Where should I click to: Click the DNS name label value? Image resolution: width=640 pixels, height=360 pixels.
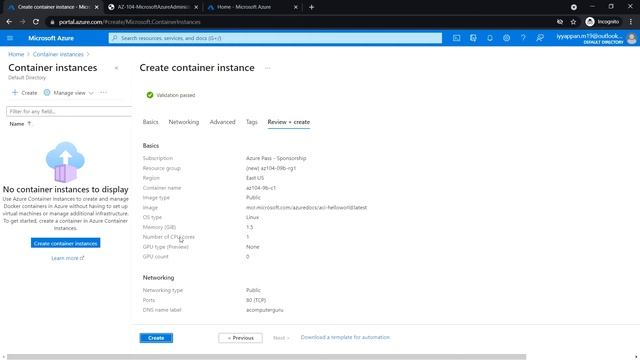click(x=264, y=310)
